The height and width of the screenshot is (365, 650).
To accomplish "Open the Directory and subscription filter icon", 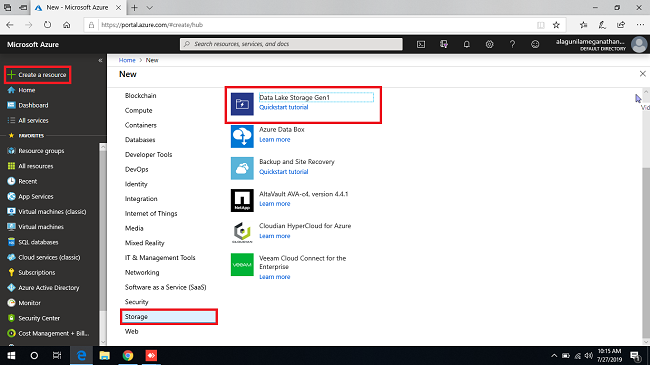I will coord(444,44).
